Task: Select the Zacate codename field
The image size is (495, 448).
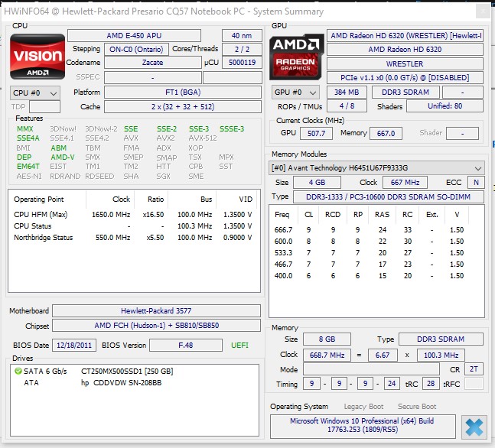Action: pos(153,63)
